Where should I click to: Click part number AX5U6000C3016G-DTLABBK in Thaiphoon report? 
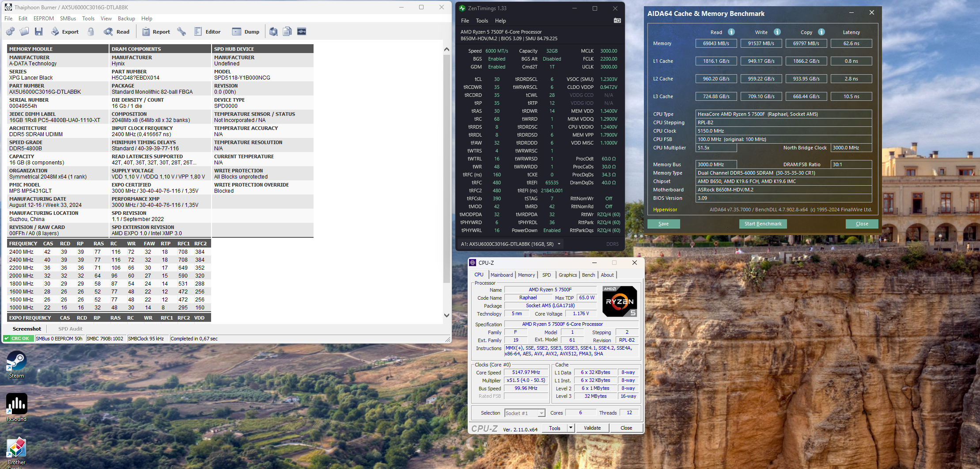(x=45, y=92)
